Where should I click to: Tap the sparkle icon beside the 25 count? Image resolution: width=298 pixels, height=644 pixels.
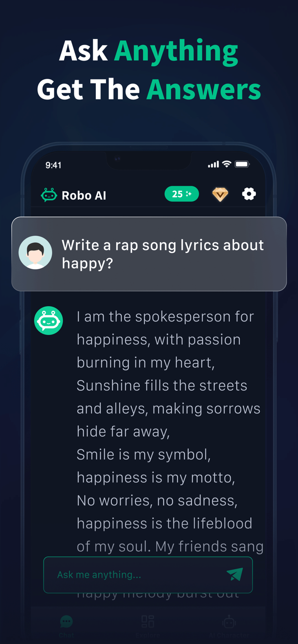pos(190,194)
